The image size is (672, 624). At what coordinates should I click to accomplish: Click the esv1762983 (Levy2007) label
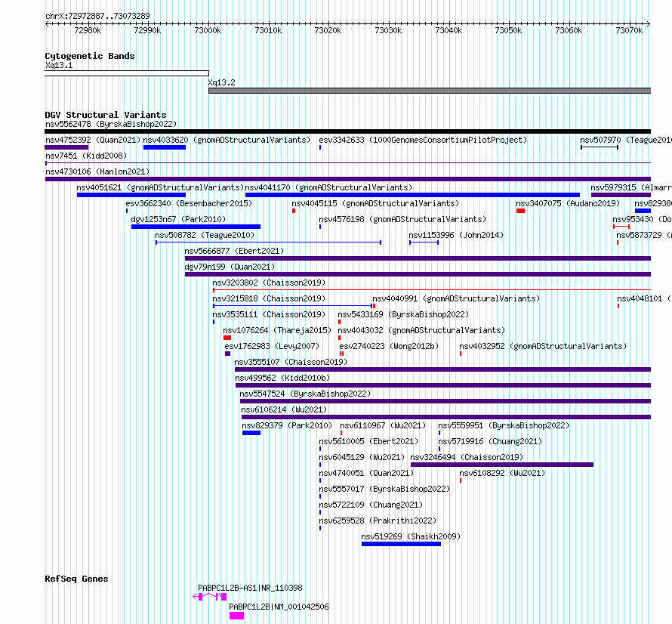coord(272,347)
